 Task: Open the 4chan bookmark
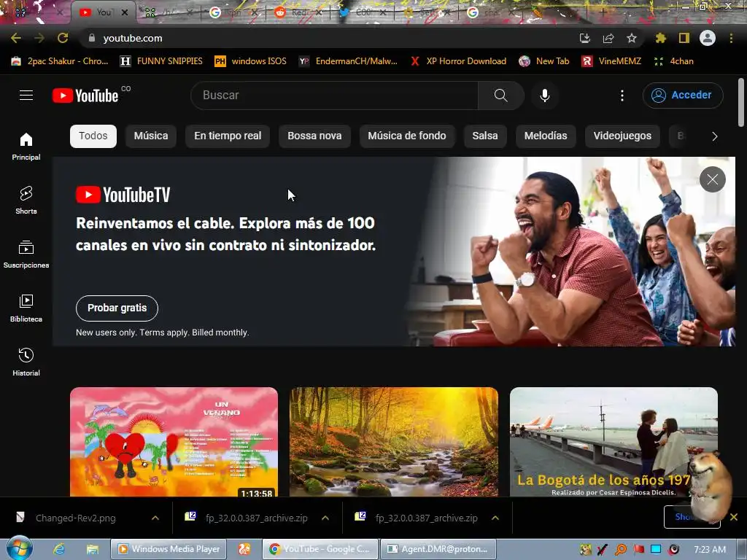673,61
